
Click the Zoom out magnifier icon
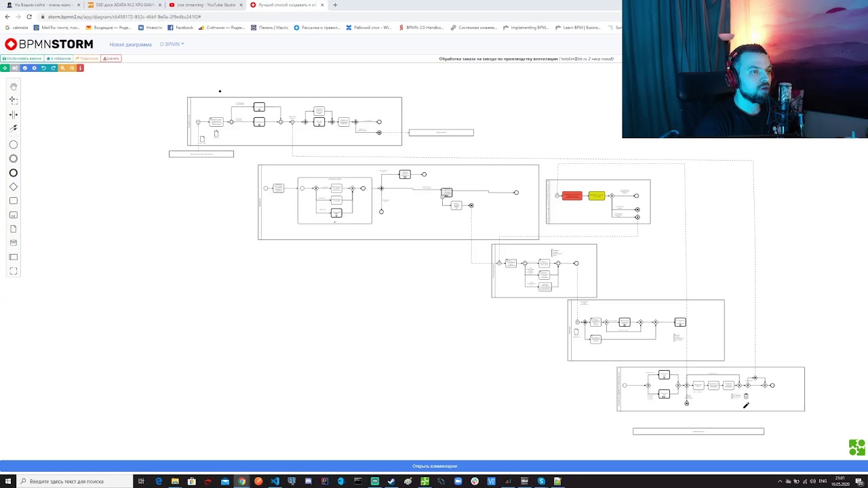coord(72,68)
